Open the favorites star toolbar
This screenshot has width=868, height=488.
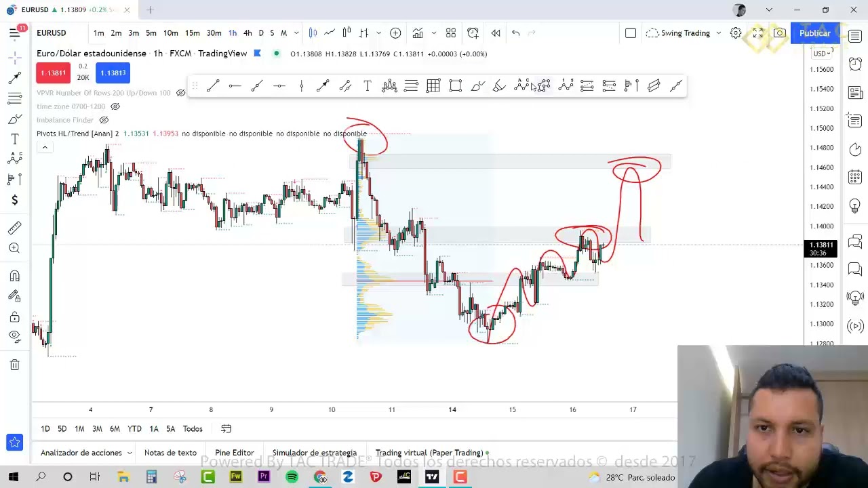point(14,443)
